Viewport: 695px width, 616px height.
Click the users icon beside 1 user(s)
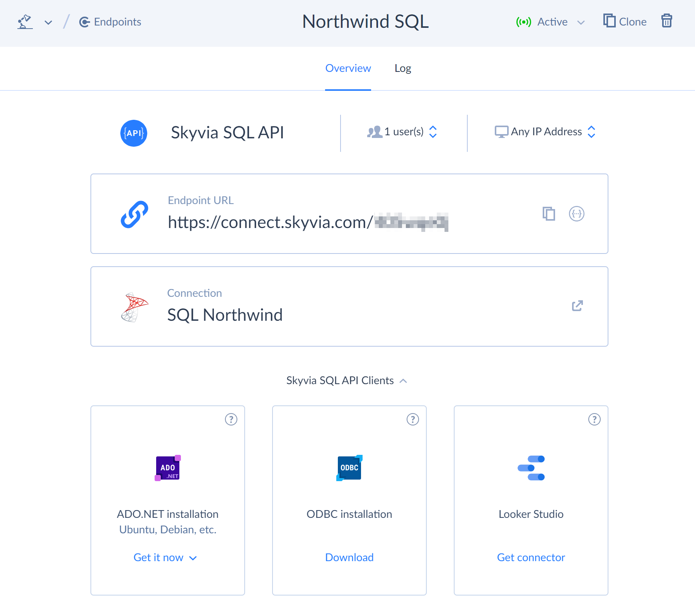click(x=375, y=132)
